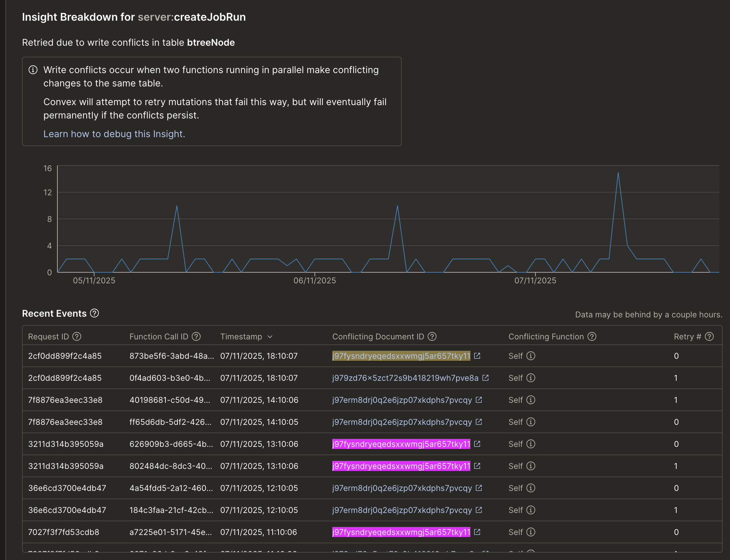Click Conflicting Document ID help icon
This screenshot has height=560, width=730.
click(432, 336)
